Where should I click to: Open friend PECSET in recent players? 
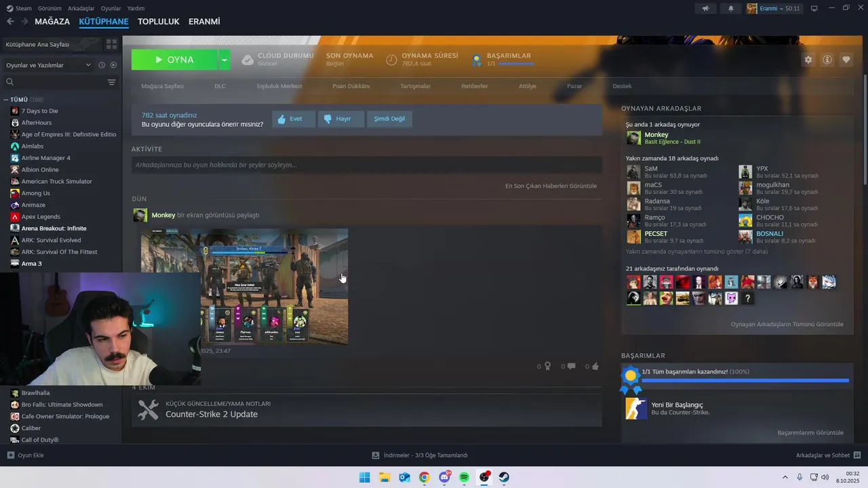pos(656,234)
